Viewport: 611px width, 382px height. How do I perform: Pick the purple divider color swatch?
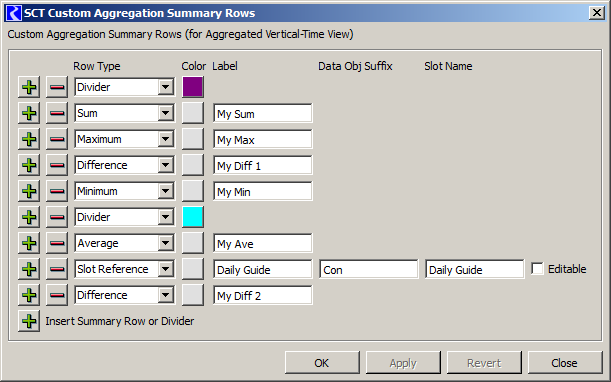[x=192, y=87]
